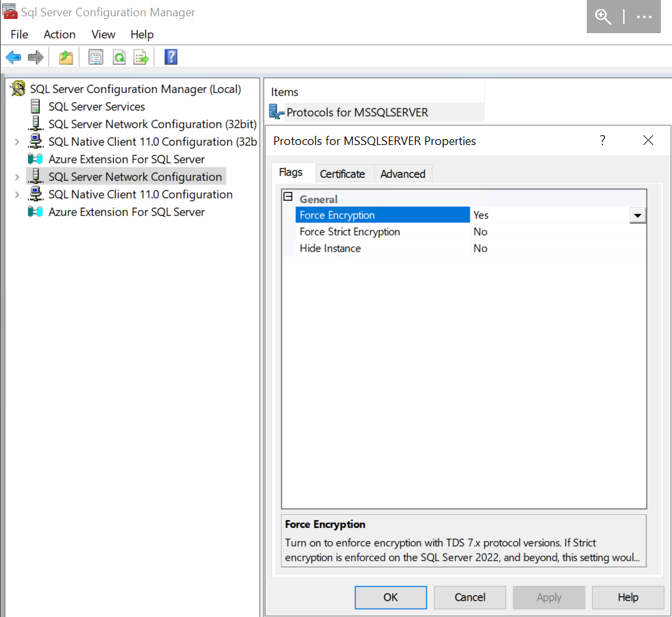Open the File menu
The height and width of the screenshot is (617, 672).
20,34
